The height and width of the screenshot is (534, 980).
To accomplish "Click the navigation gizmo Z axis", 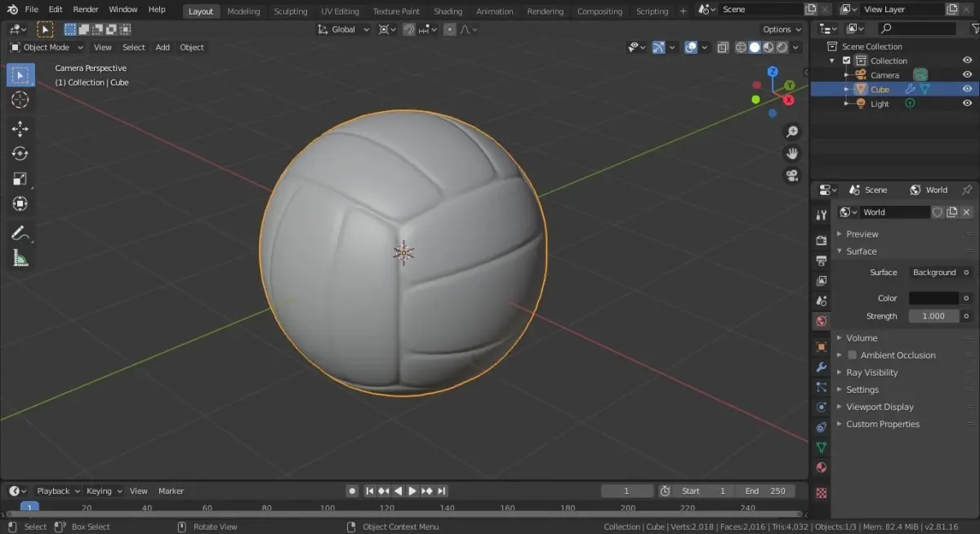I will (x=773, y=72).
